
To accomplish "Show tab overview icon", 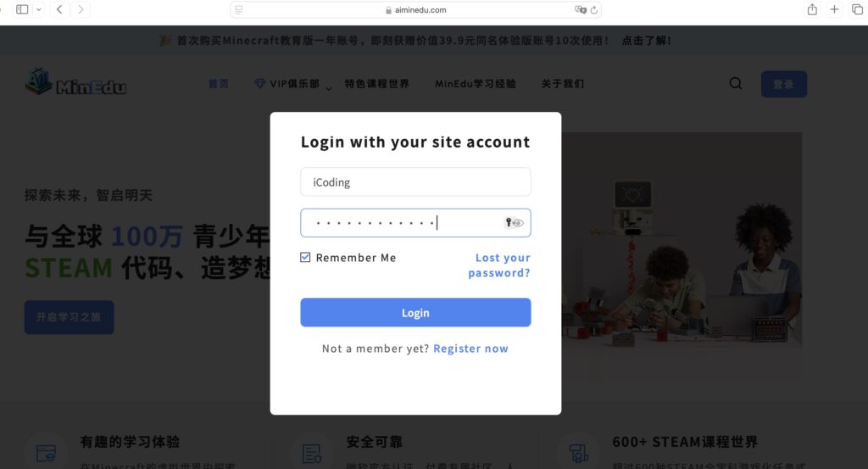I will 857,9.
